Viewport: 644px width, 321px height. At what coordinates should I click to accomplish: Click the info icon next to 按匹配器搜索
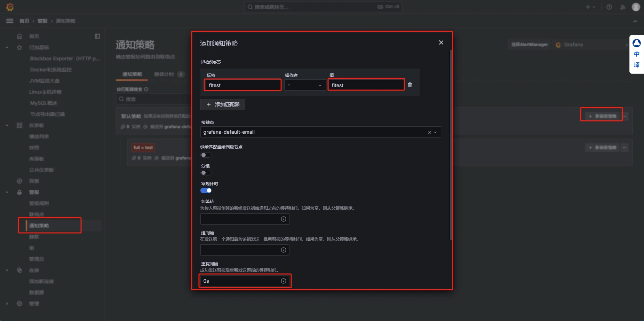pos(146,89)
